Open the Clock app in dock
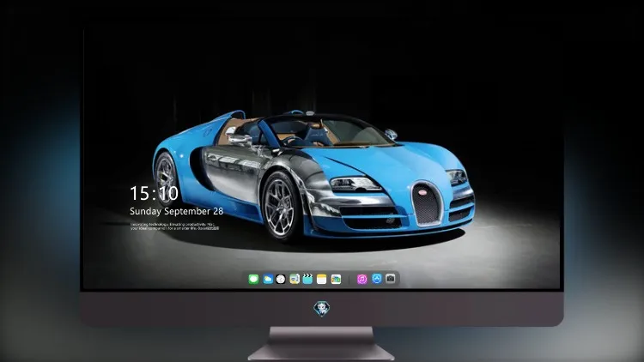Screen dimensions: 644x362 (x=281, y=279)
